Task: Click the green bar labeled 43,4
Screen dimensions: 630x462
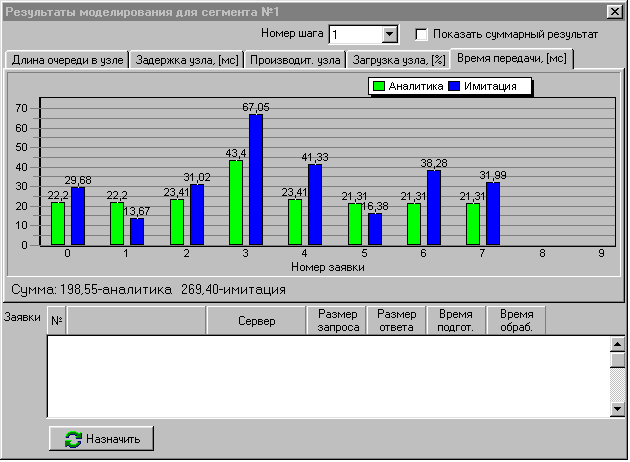Action: pyautogui.click(x=236, y=202)
